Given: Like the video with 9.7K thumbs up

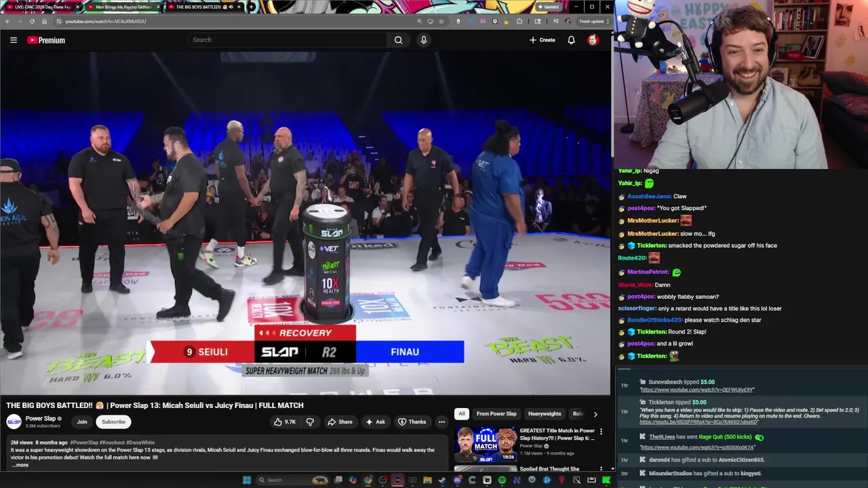Looking at the screenshot, I should point(285,422).
